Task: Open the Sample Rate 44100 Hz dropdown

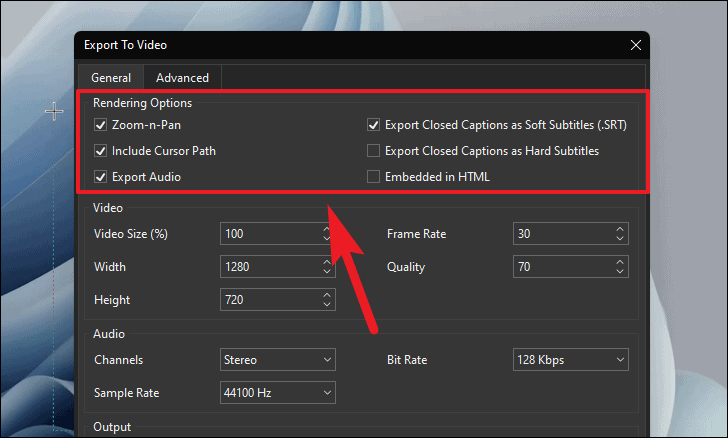Action: pos(278,393)
